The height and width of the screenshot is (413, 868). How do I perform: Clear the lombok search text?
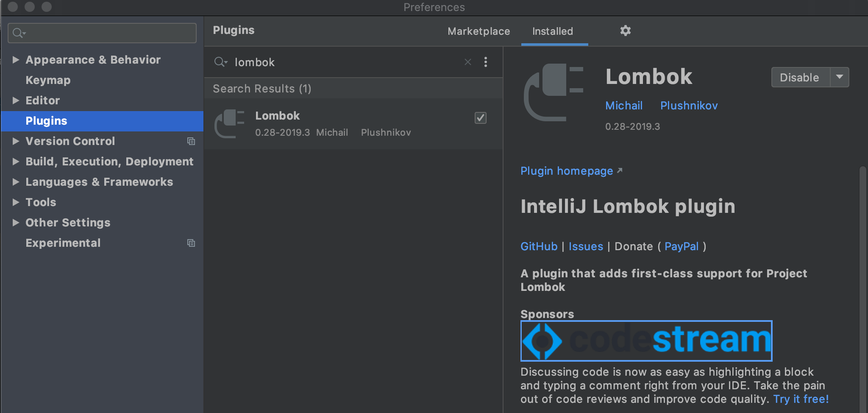point(467,62)
